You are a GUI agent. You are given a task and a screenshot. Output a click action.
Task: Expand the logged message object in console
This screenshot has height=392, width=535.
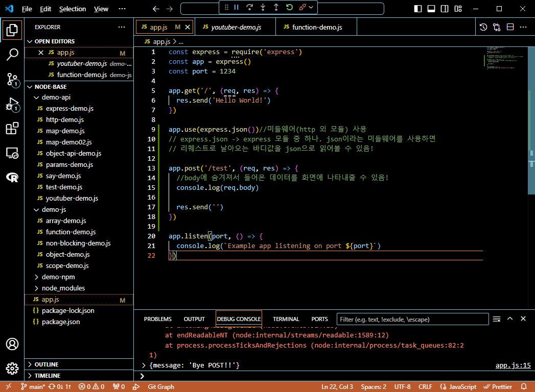pyautogui.click(x=144, y=365)
